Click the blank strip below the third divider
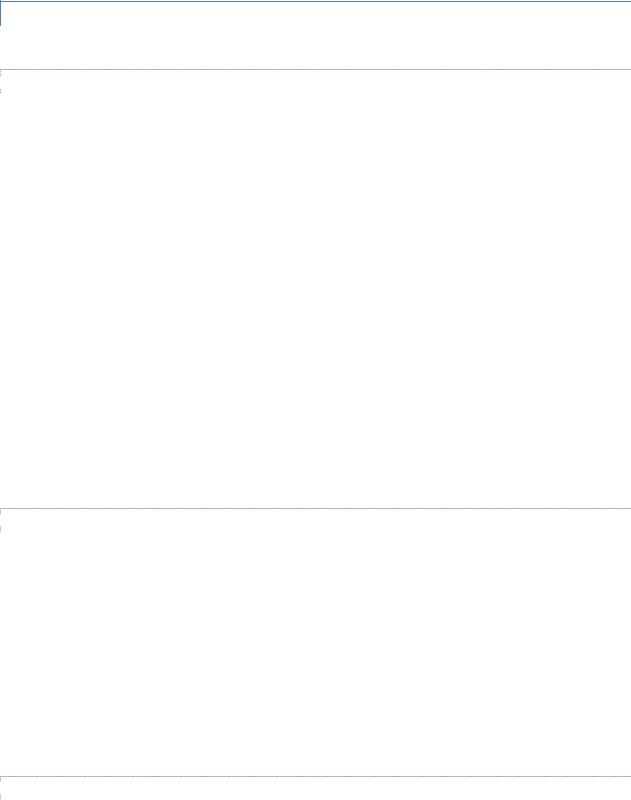631x800 pixels. click(x=315, y=790)
